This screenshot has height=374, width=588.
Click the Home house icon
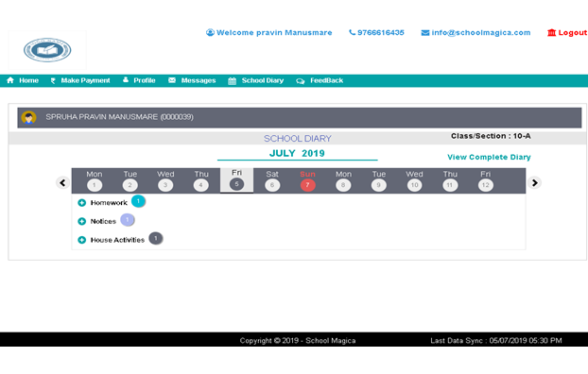[10, 80]
